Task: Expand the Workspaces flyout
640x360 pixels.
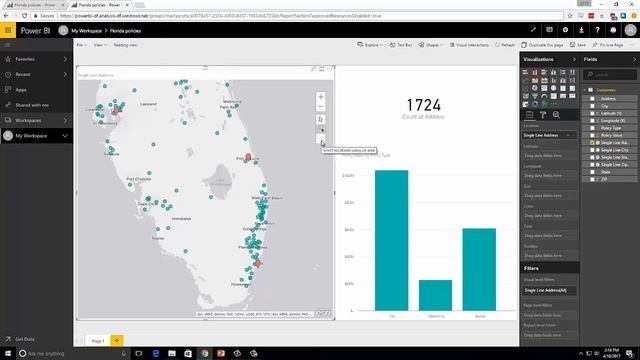Action: click(65, 120)
